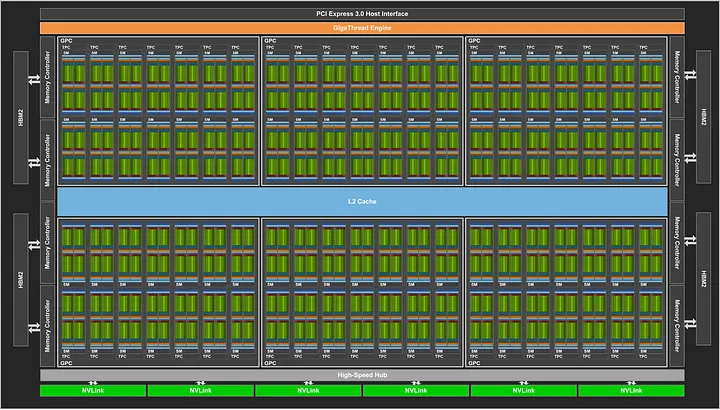The image size is (720, 410).
Task: Select the lower-left HBM2 memory block
Action: [21, 280]
